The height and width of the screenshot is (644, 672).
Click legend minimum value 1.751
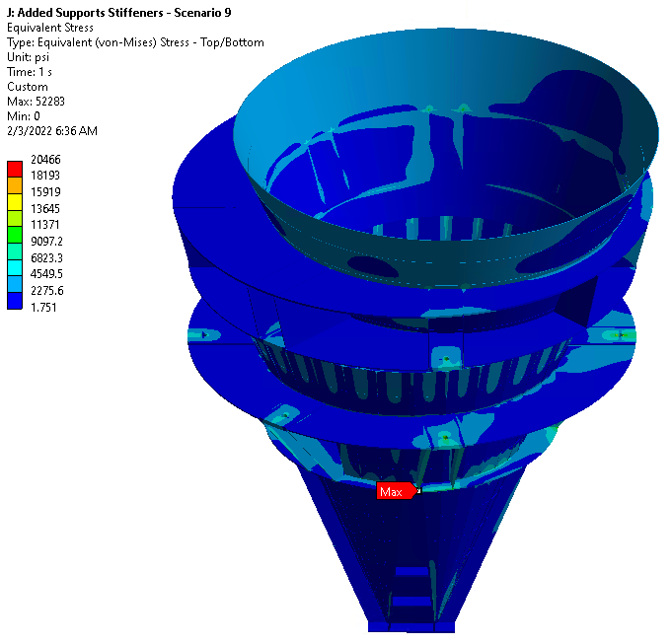pos(43,308)
